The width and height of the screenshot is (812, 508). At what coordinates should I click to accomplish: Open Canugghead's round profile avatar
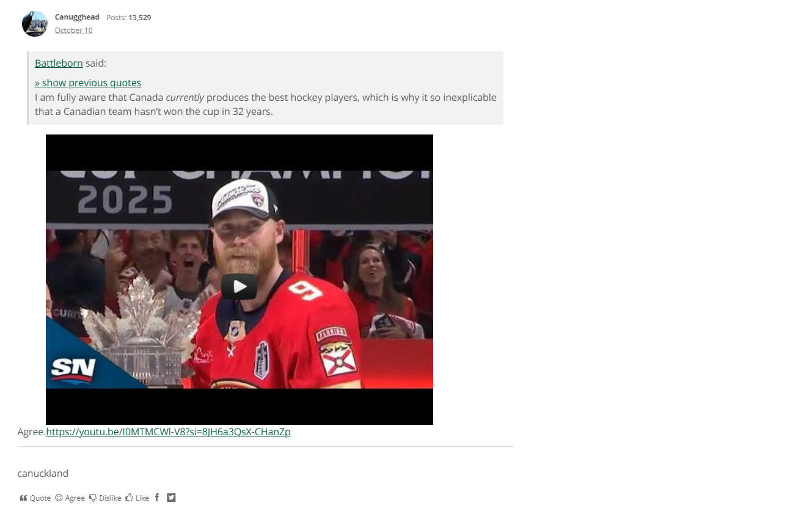(35, 24)
